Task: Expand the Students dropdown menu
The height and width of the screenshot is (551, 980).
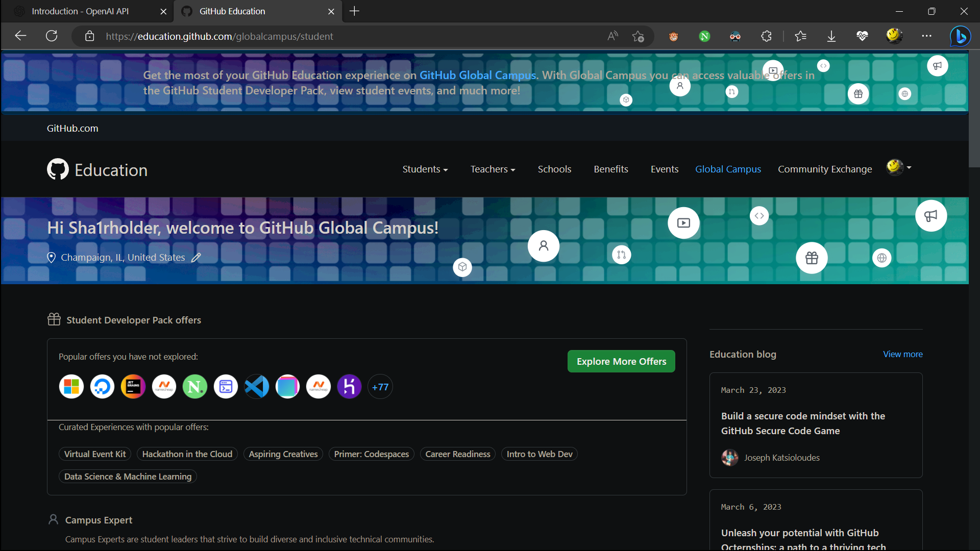Action: click(425, 169)
